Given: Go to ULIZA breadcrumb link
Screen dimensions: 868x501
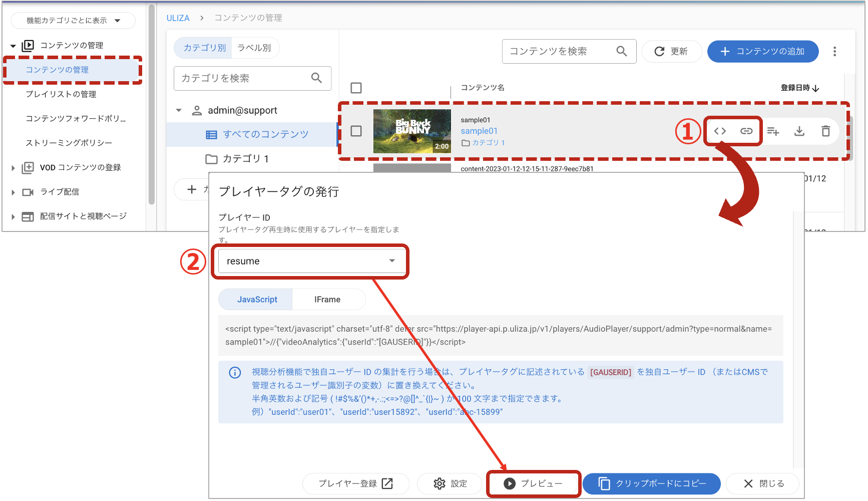Looking at the screenshot, I should point(178,18).
